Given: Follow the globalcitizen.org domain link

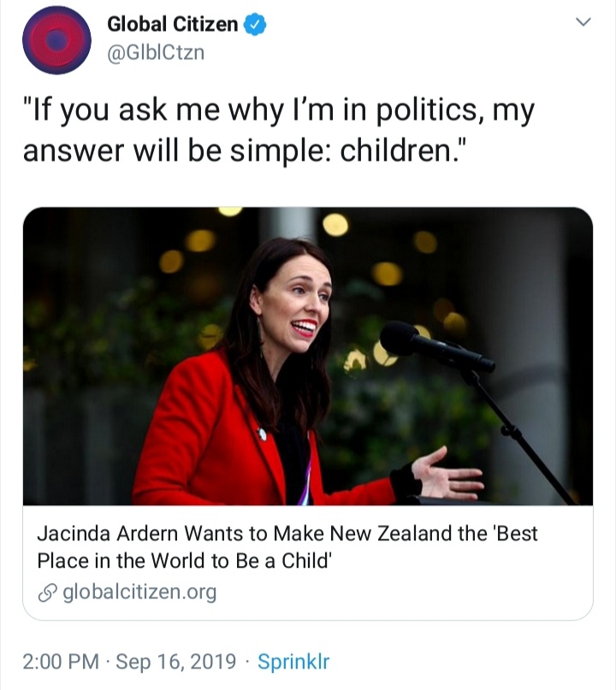Looking at the screenshot, I should click(x=139, y=592).
